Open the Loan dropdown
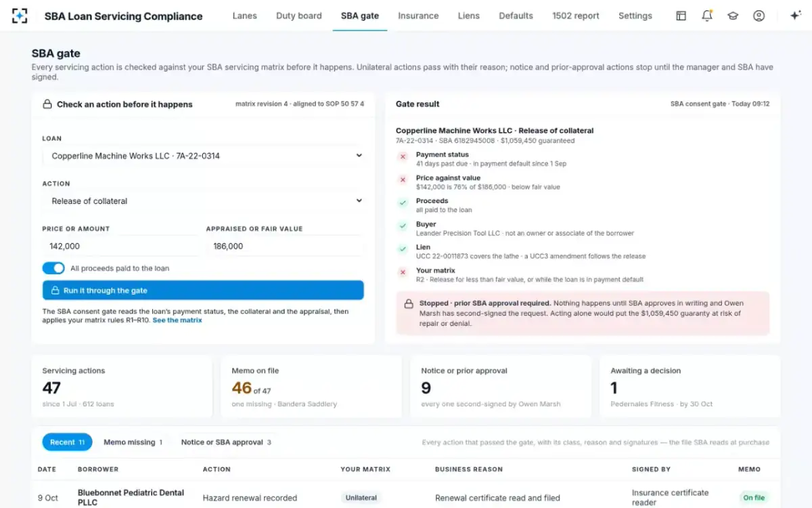The width and height of the screenshot is (812, 508). [203, 156]
